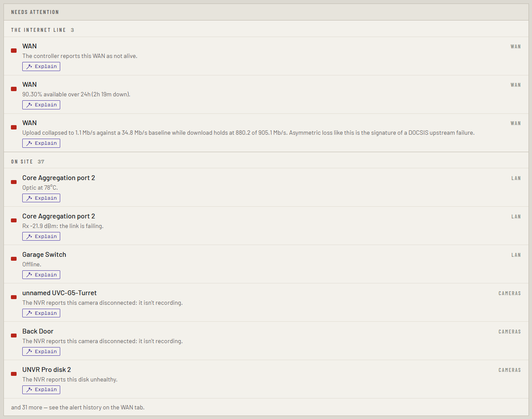Image resolution: width=532 pixels, height=419 pixels.
Task: Click the red indicator beside unnamed UVC-G5-Turret
Action: 14,297
